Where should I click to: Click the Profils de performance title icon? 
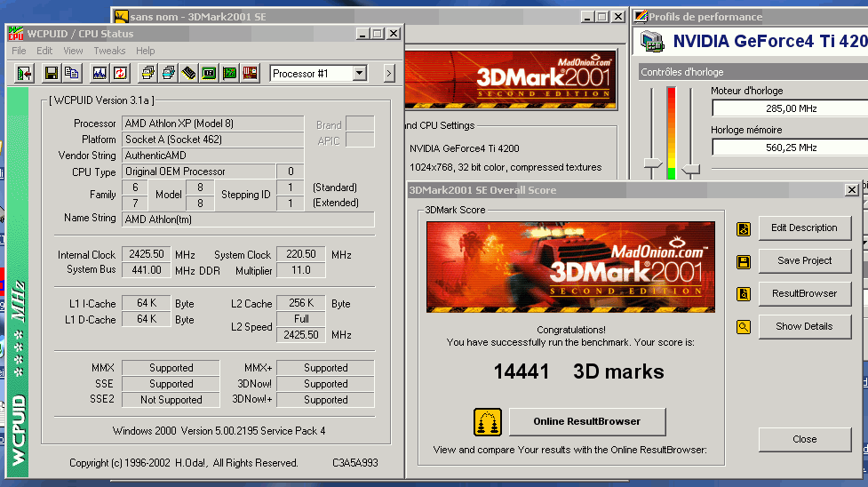coord(641,17)
